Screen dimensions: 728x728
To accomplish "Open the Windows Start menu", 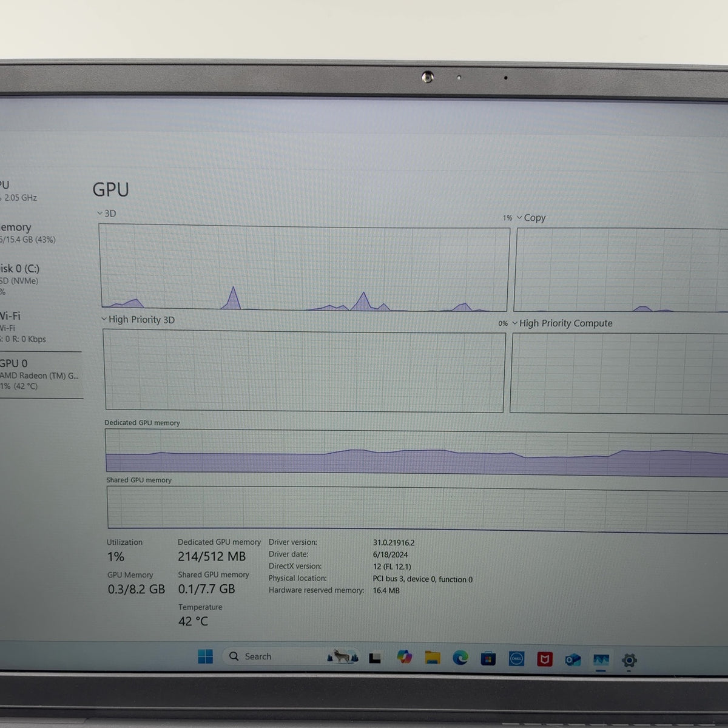I will pos(206,656).
